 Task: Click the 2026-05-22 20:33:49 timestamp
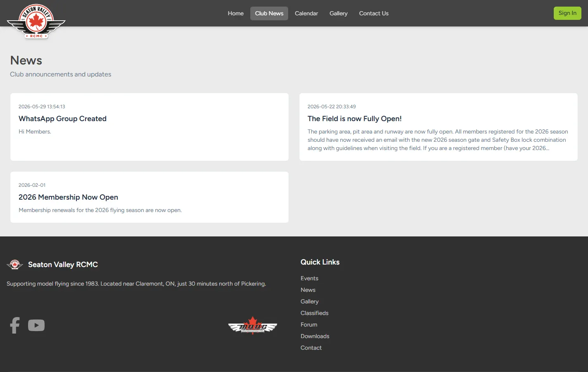point(332,107)
